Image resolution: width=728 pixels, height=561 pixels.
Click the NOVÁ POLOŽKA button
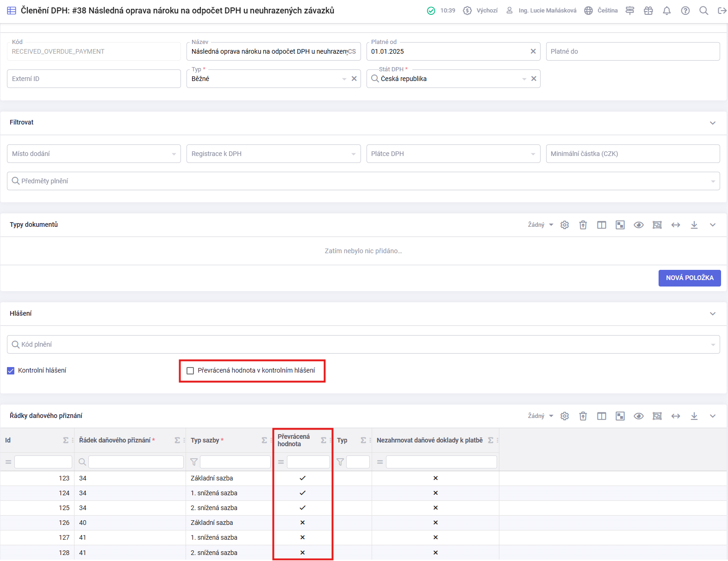690,278
